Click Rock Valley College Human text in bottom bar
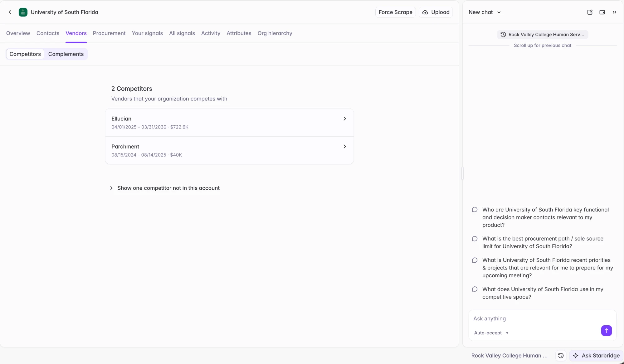The width and height of the screenshot is (624, 364). click(x=509, y=356)
